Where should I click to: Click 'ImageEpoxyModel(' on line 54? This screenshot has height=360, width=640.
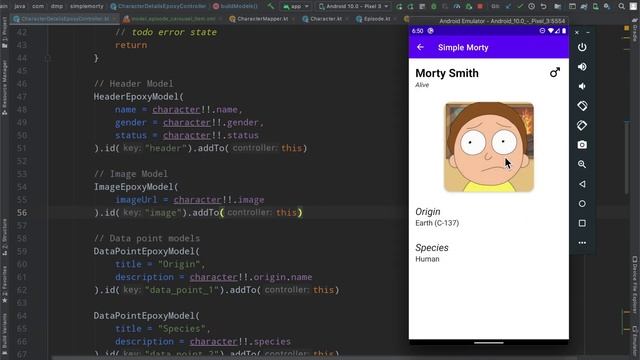tap(136, 187)
